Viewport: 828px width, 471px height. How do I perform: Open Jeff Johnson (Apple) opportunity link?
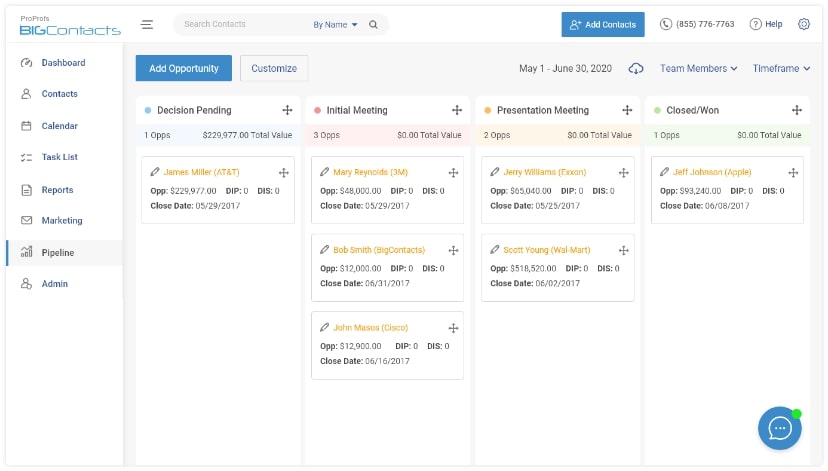712,172
